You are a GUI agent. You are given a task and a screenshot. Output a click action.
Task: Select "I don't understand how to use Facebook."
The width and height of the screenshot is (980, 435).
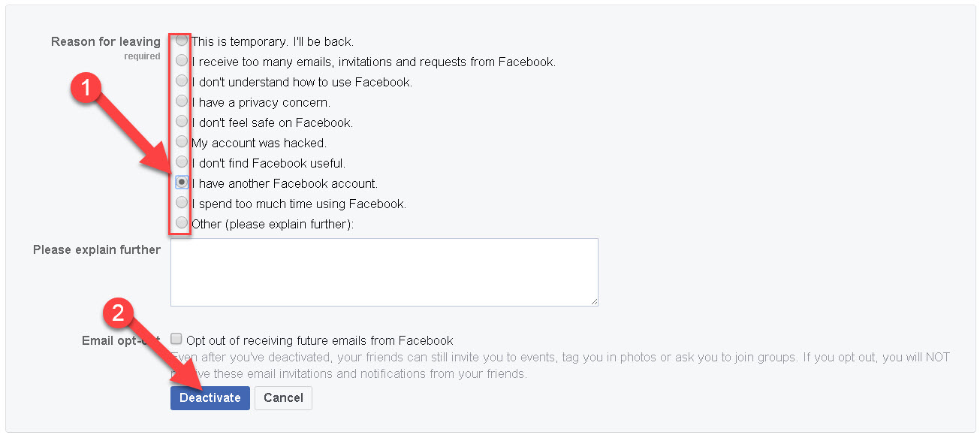[x=181, y=81]
